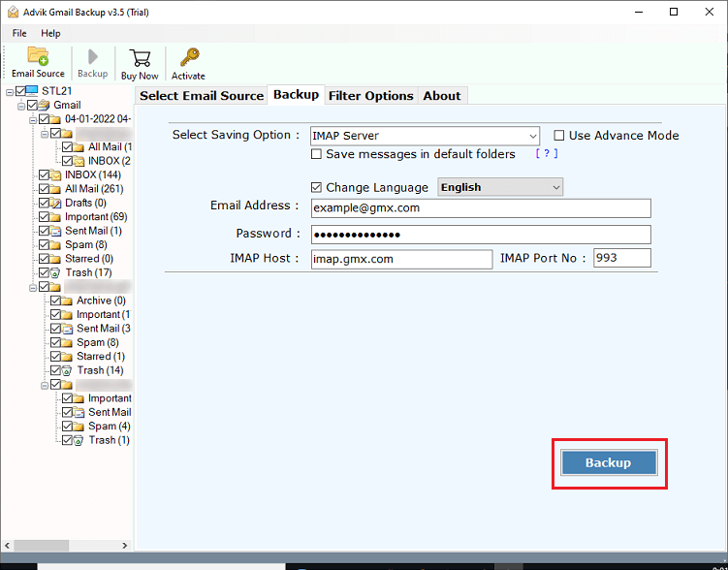Click the Backup toolbar play icon
Viewport: 728px width, 570px height.
(93, 57)
